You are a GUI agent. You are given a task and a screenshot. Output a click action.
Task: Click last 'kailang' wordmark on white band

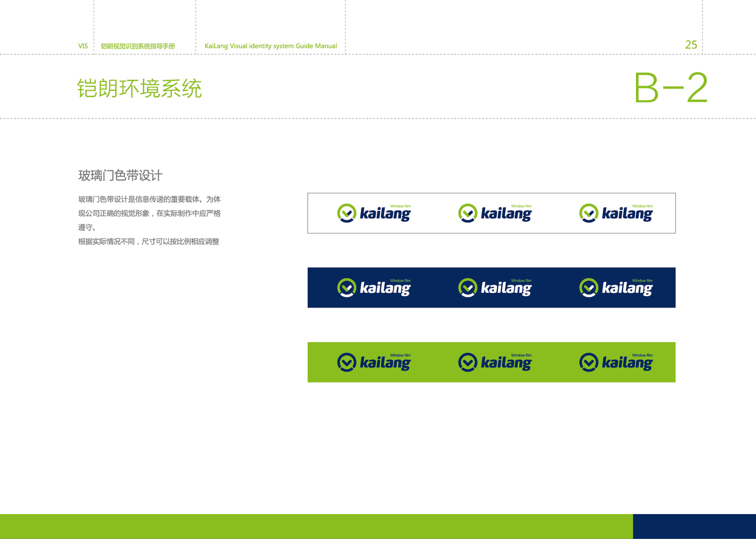tap(627, 214)
